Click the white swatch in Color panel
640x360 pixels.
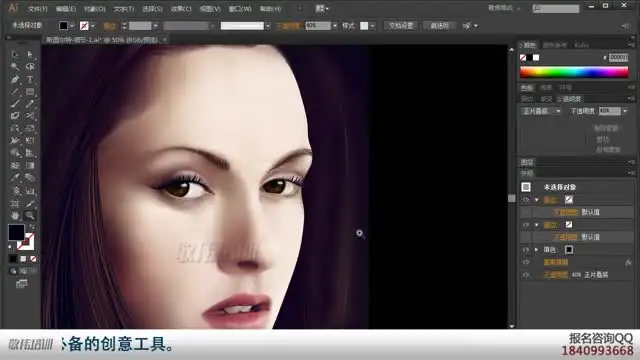pos(536,58)
